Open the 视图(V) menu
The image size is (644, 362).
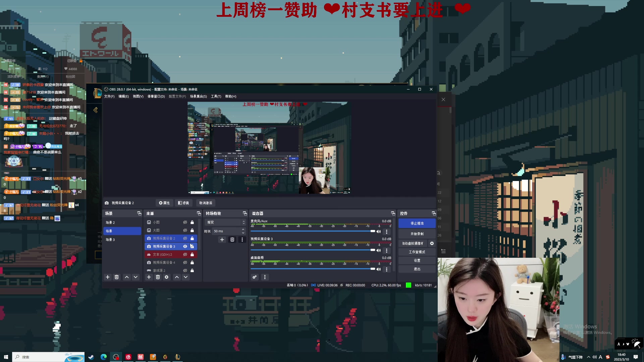coord(138,97)
